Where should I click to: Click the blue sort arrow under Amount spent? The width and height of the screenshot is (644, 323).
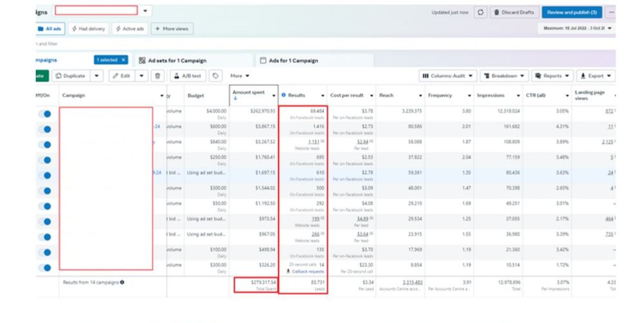tap(235, 98)
